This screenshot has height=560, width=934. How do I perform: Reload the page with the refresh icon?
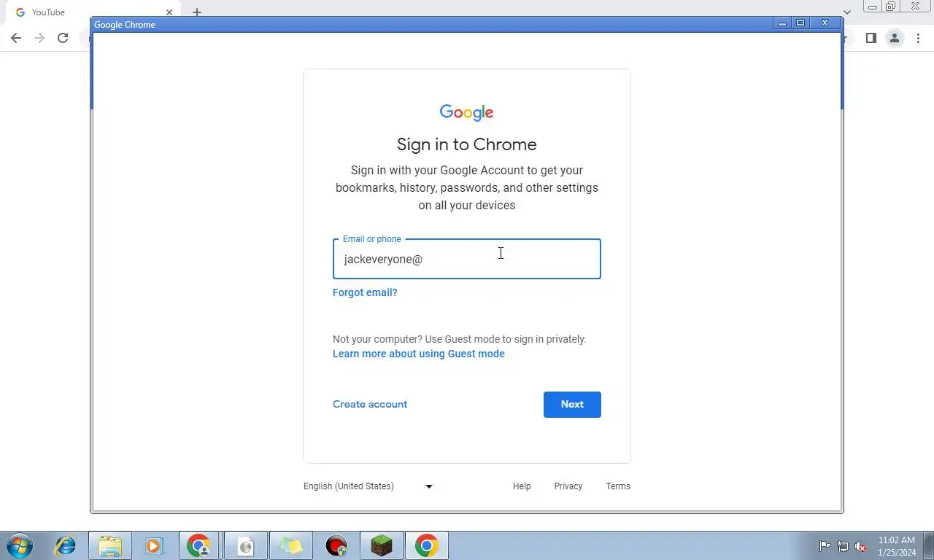(x=63, y=38)
